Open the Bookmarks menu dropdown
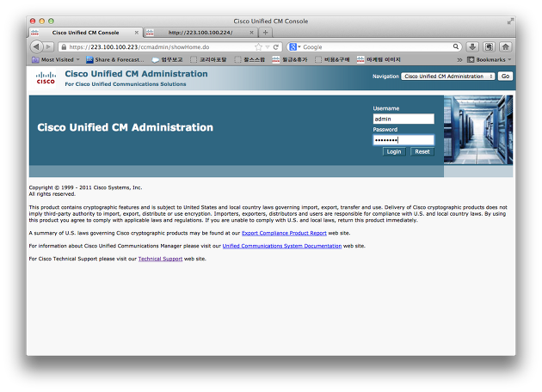The width and height of the screenshot is (542, 392). coord(490,60)
